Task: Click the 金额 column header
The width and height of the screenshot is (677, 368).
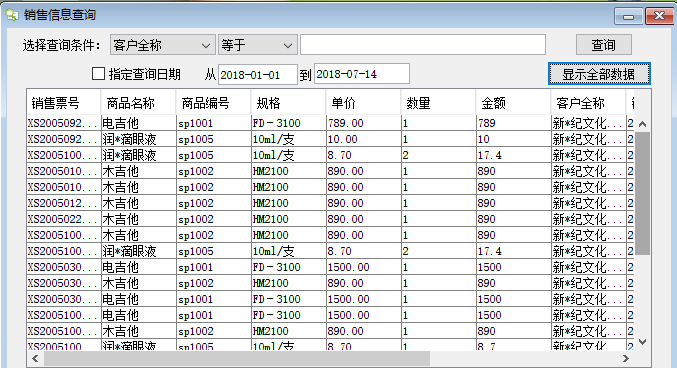Action: click(x=513, y=103)
